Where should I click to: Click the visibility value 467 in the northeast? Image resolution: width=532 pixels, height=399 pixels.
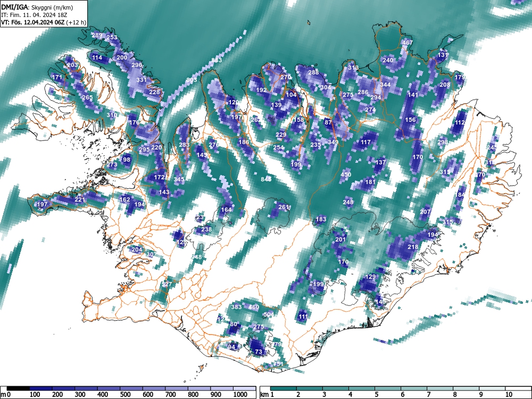pos(407,43)
